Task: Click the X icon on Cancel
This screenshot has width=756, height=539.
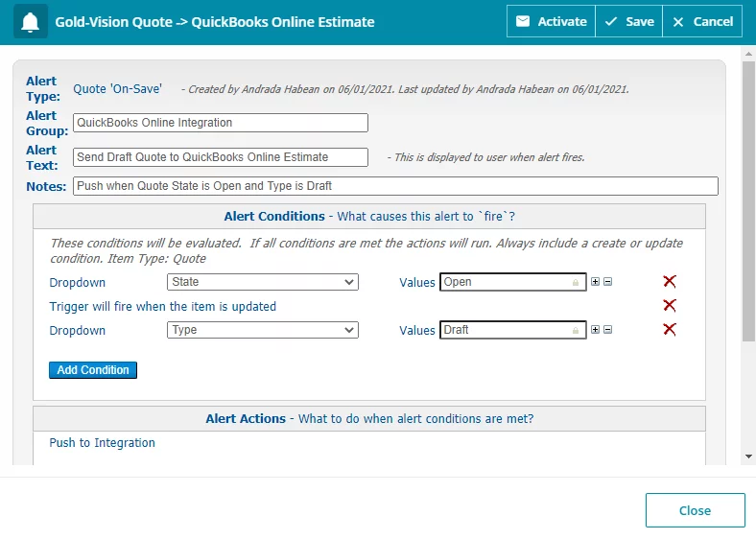Action: [678, 22]
